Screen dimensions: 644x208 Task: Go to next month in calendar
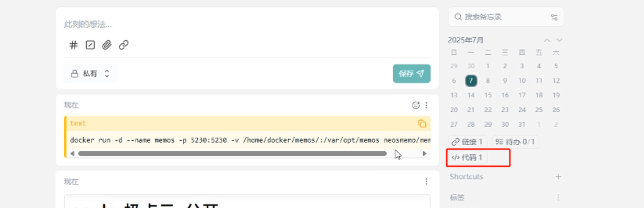pos(559,40)
